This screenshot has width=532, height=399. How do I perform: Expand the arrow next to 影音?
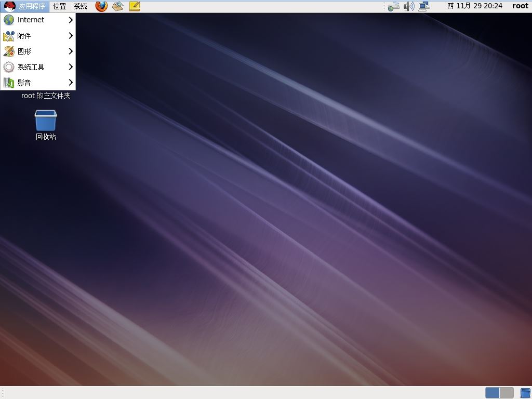pos(71,83)
